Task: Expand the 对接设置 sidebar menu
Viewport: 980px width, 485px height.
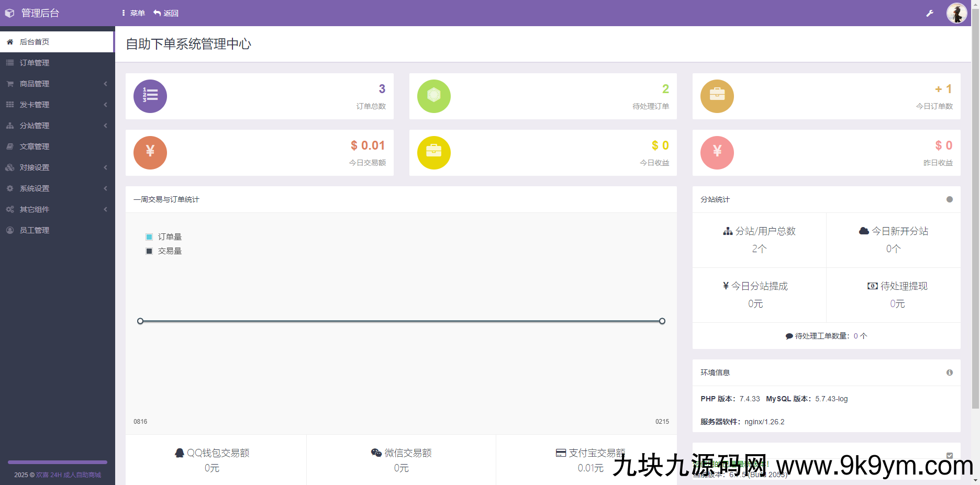Action: [34, 167]
